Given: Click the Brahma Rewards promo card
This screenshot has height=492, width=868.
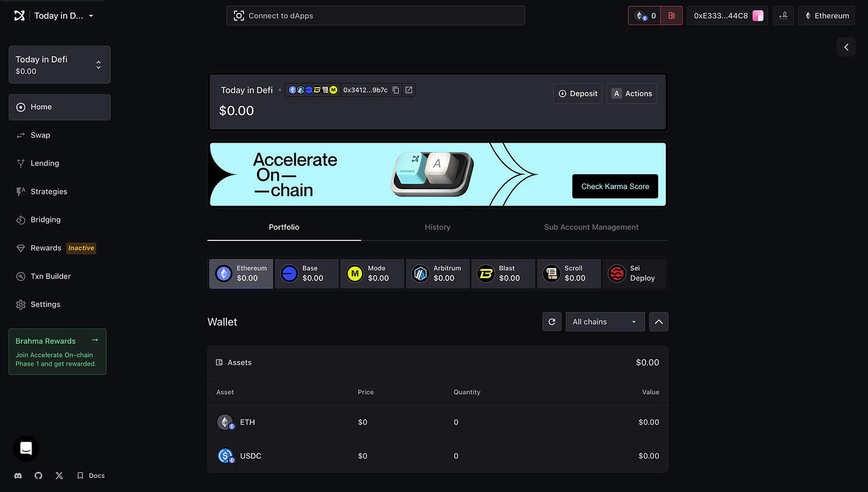Looking at the screenshot, I should [x=57, y=352].
